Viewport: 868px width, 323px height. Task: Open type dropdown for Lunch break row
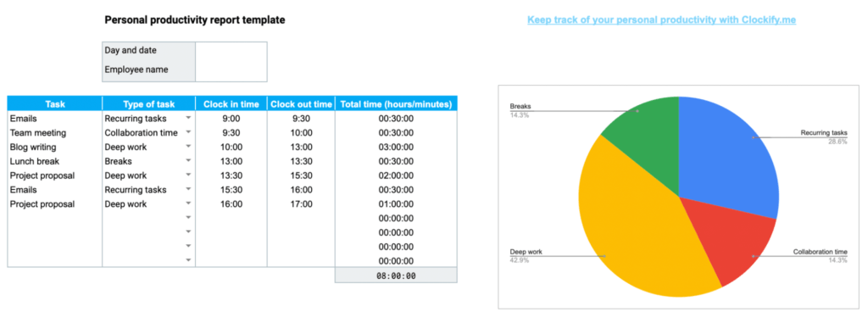coord(188,161)
